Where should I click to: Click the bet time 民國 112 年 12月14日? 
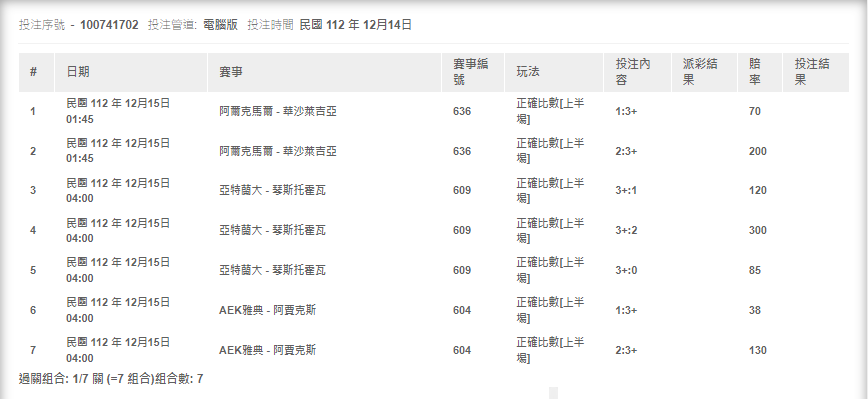355,25
